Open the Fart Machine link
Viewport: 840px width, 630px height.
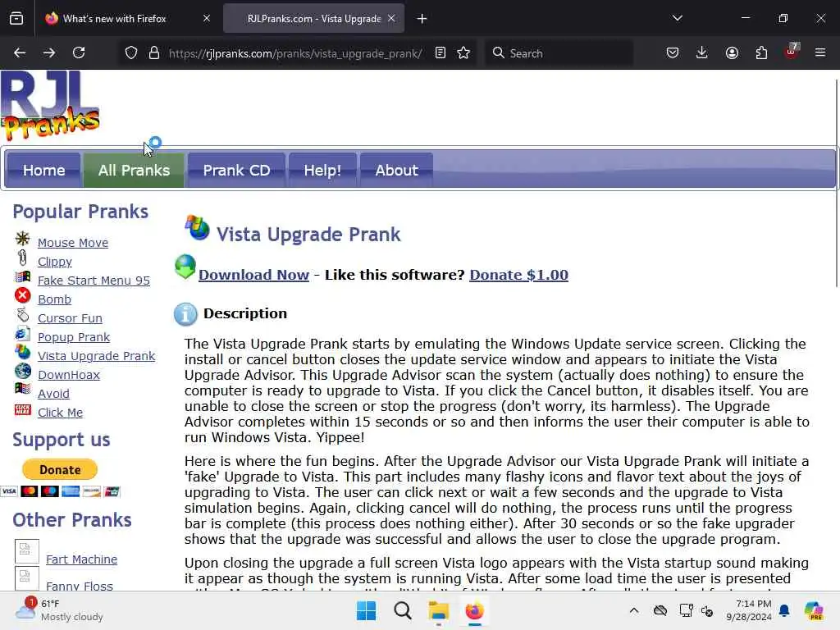click(x=81, y=559)
